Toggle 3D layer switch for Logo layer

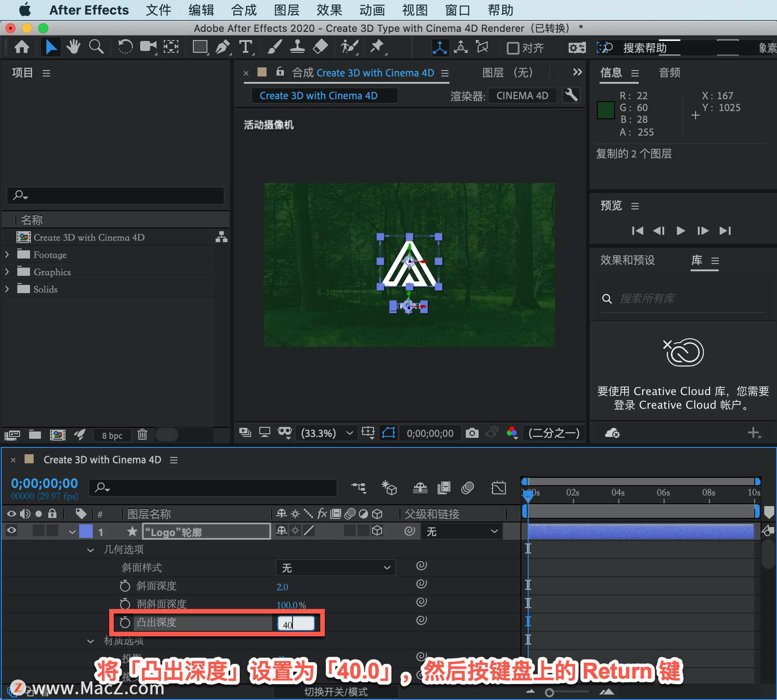pos(377,531)
